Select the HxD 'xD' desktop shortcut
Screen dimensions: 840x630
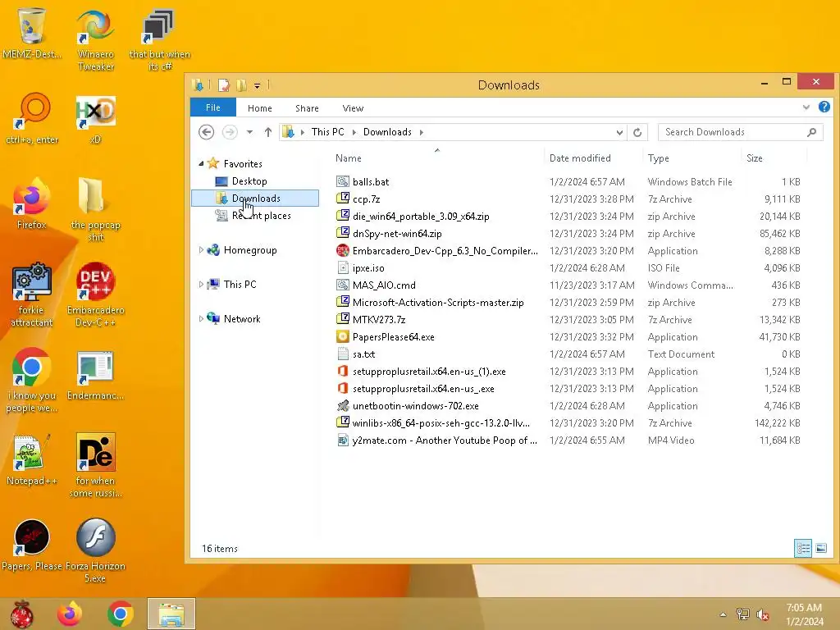tap(95, 118)
